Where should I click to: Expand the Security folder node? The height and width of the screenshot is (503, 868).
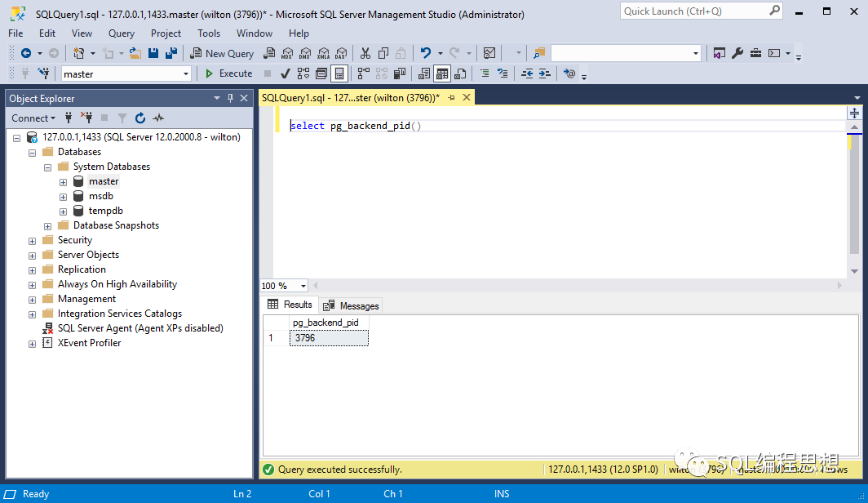click(32, 240)
